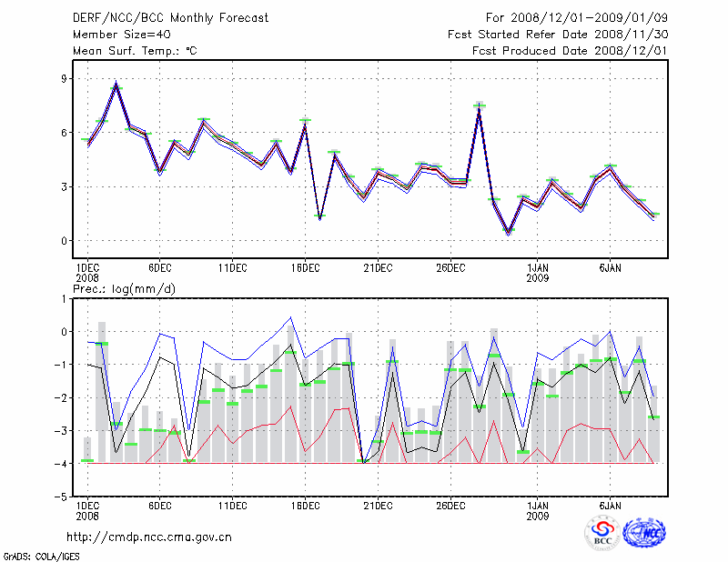
Task: Click the BCC logo icon
Action: 602,534
